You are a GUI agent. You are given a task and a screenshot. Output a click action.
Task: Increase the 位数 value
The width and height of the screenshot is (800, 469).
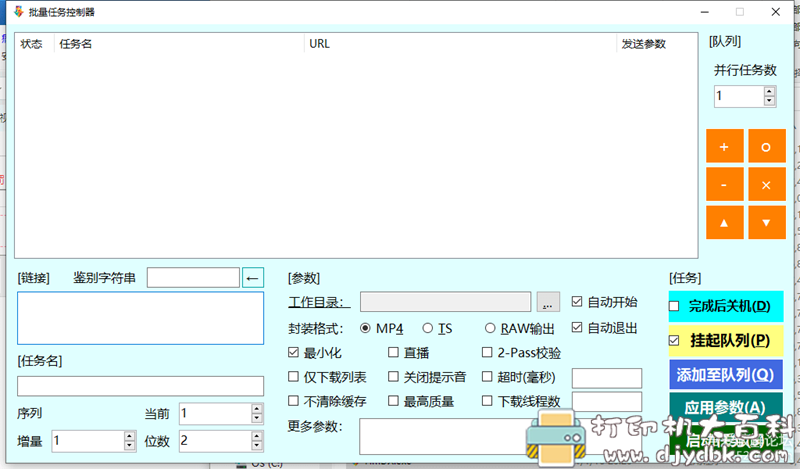pyautogui.click(x=257, y=436)
